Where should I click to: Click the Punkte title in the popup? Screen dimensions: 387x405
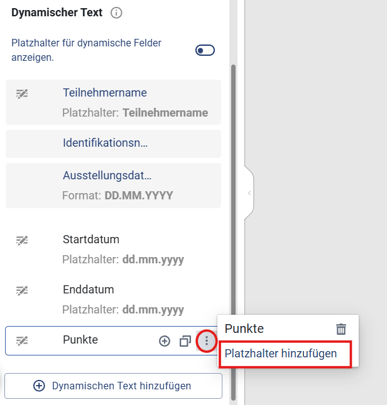click(x=244, y=329)
